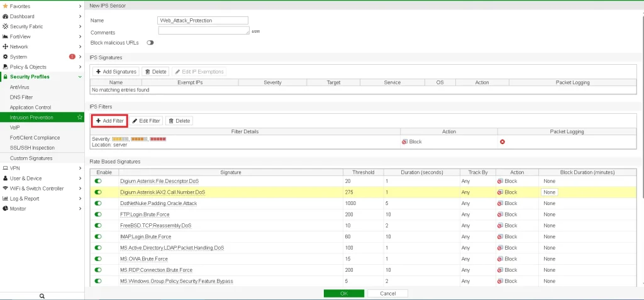Screen dimensions: 644x300
Task: Expand the FortiView chevron
Action: [80, 36]
